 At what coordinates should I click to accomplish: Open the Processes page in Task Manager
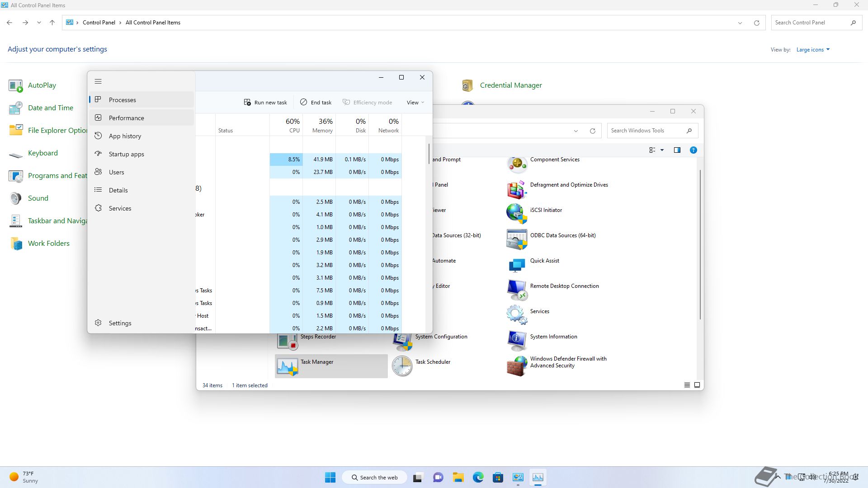coord(142,100)
